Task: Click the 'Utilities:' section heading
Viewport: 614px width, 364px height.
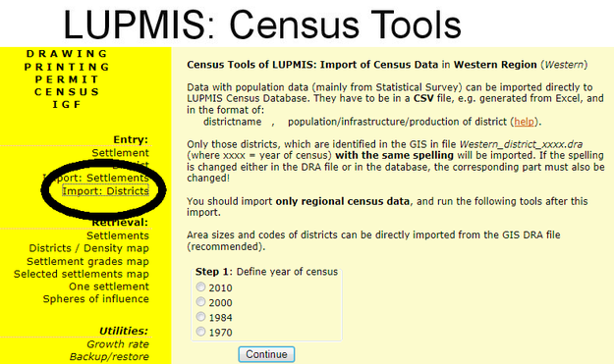Action: pos(124,331)
